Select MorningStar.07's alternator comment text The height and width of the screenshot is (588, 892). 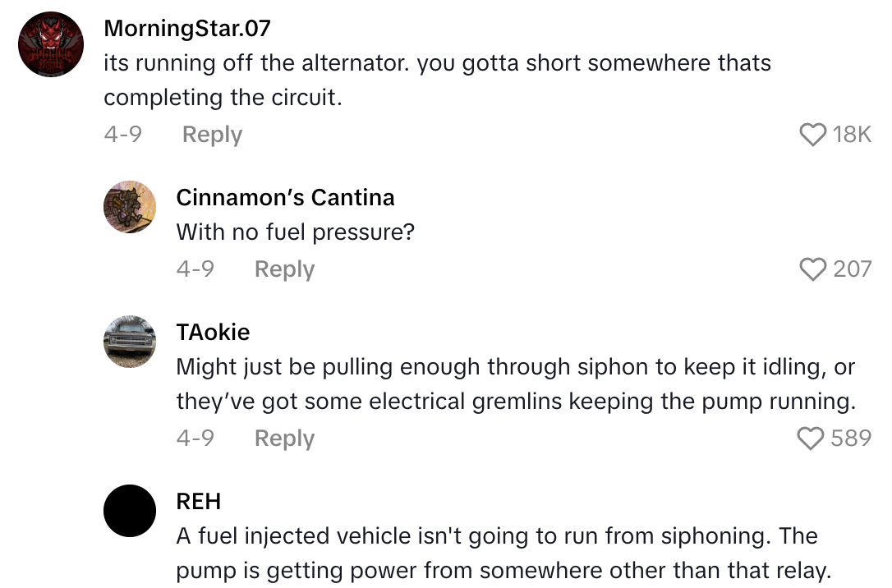pos(437,80)
